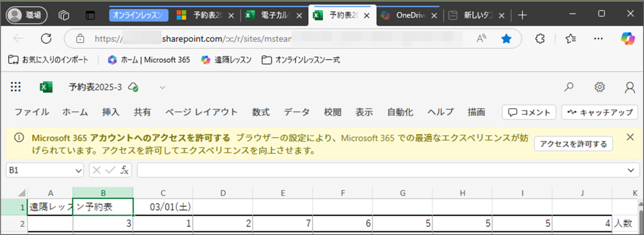Click the site lock icon in address bar
This screenshot has width=644, height=235.
point(80,39)
